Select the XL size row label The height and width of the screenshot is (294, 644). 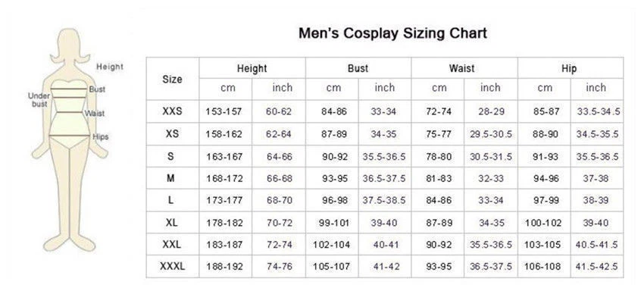[172, 223]
